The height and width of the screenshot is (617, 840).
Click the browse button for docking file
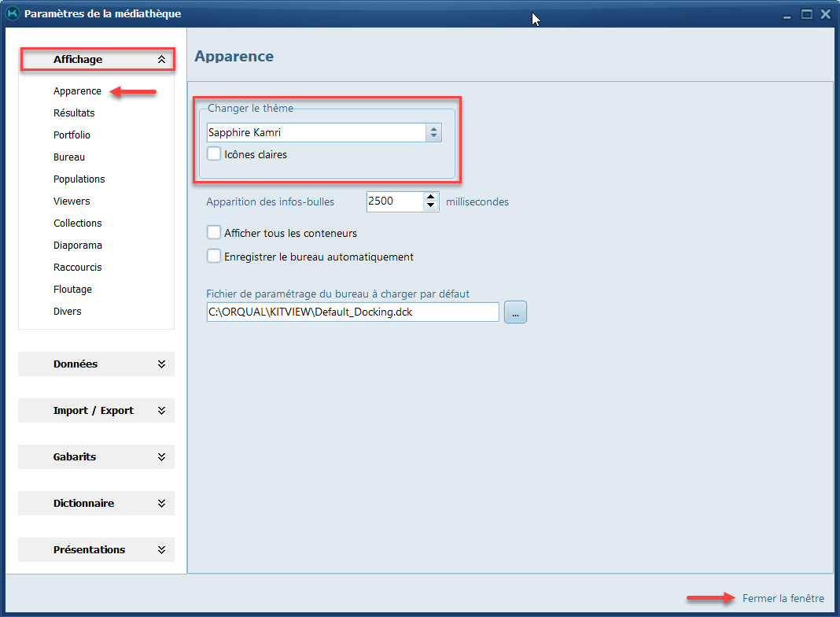[515, 312]
